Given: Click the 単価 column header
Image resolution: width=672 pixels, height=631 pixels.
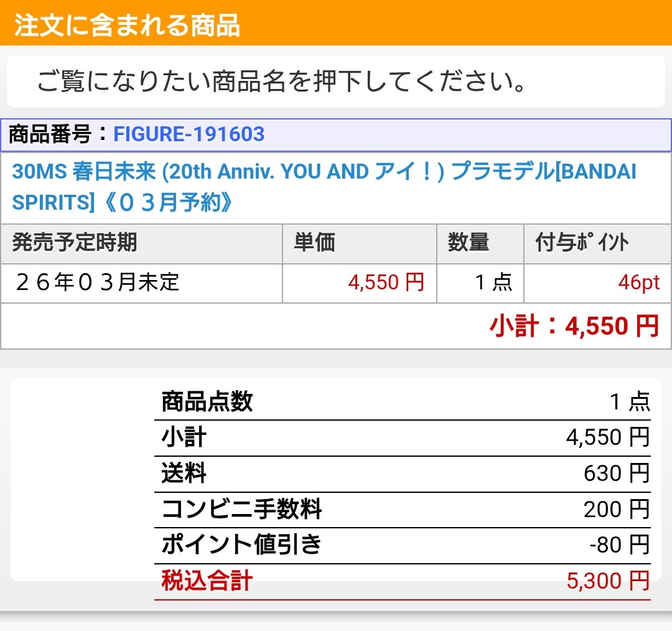Looking at the screenshot, I should tap(314, 243).
